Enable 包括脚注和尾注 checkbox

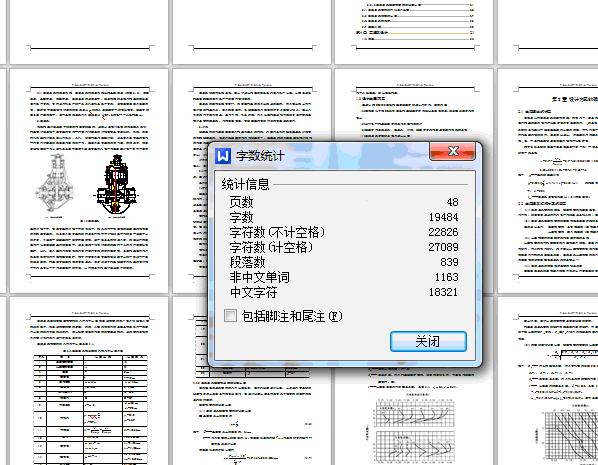(x=230, y=315)
